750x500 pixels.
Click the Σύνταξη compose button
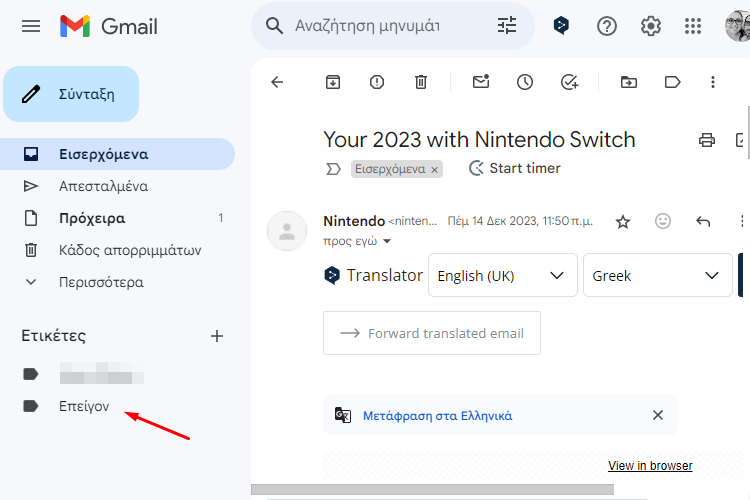71,94
